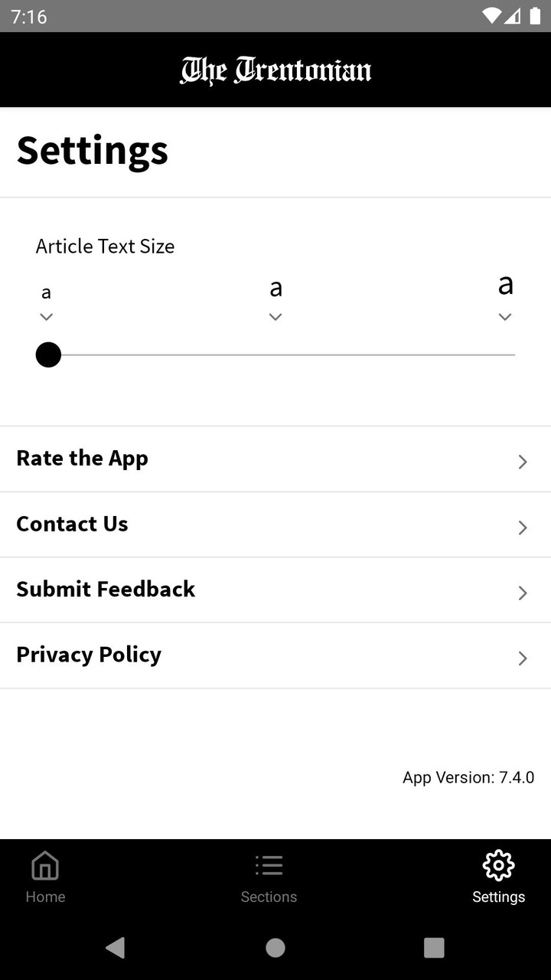Tap the Home house icon
This screenshot has height=980, width=551.
[45, 866]
